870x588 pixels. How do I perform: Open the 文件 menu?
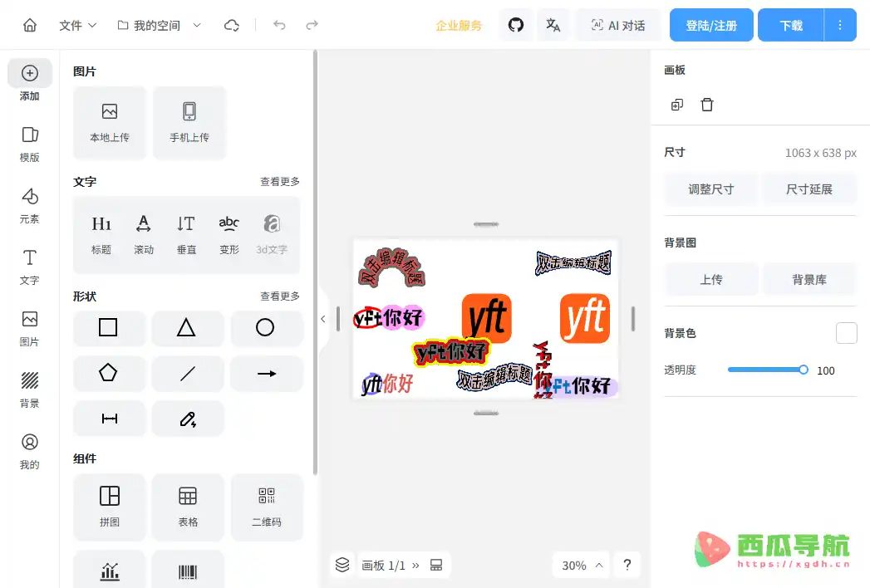pos(77,26)
